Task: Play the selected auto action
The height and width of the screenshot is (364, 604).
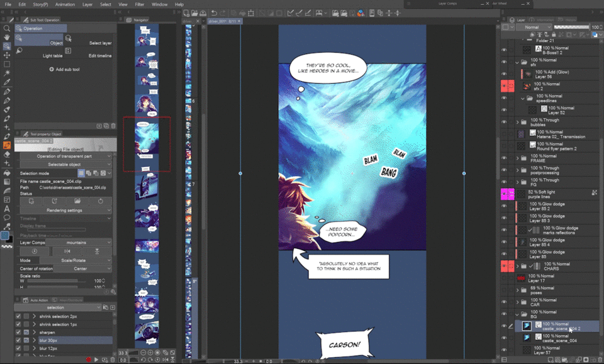Action: (96, 360)
